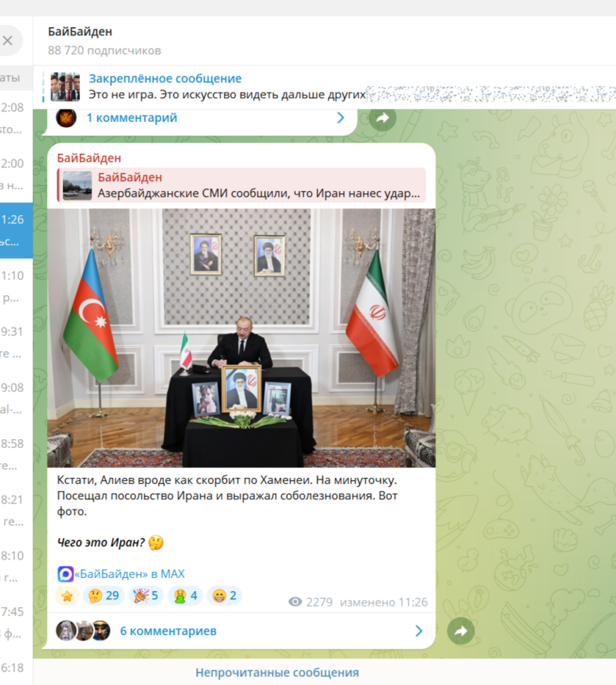The height and width of the screenshot is (685, 616).
Task: Click the thinking face reaction with 29
Action: pos(104,596)
